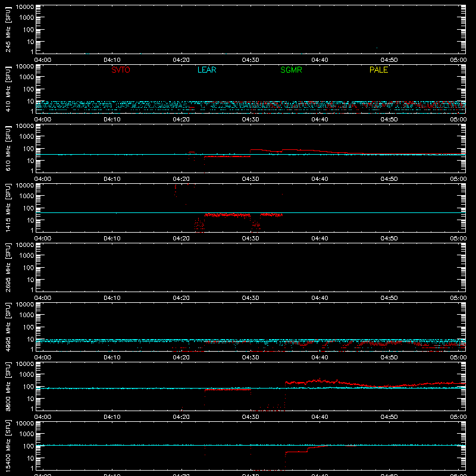Screen dimensions: 476x476
Task: Click 04:40 tick label under 1415 MHz panel
Action: click(x=320, y=239)
